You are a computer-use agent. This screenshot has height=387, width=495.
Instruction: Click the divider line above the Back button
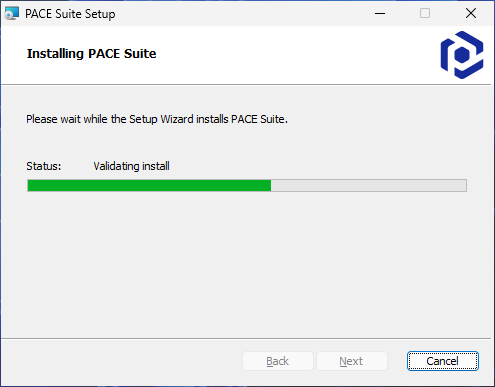pyautogui.click(x=246, y=339)
